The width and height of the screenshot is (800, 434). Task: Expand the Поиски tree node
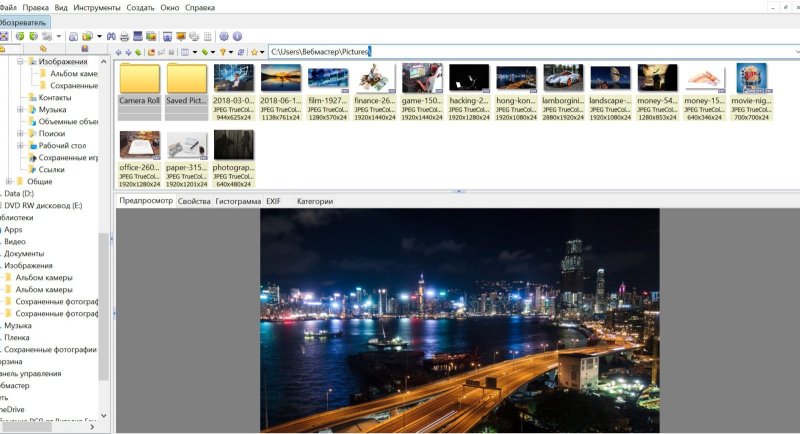20,133
